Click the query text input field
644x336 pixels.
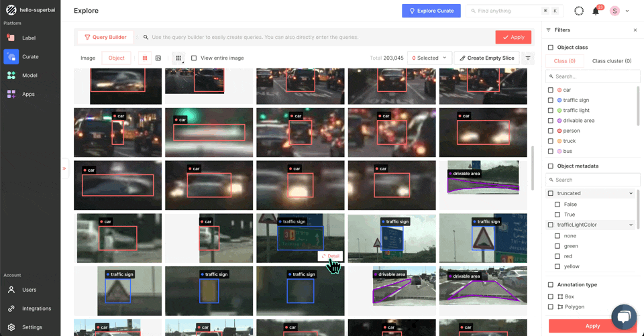point(316,37)
